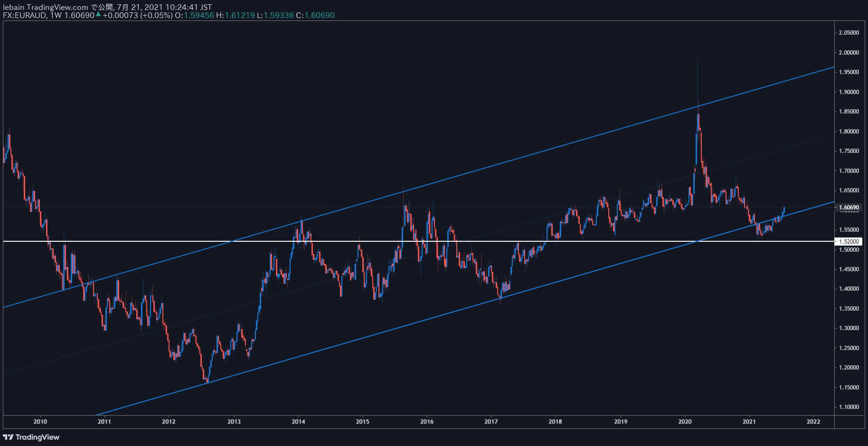Click the 1.40000 price axis label
Screen dimensions: 868x446
coord(849,289)
